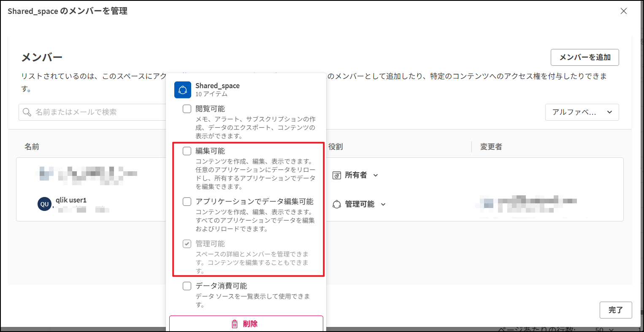Click the データ消費可能 option label
Viewport: 644px width, 332px height.
(x=221, y=286)
